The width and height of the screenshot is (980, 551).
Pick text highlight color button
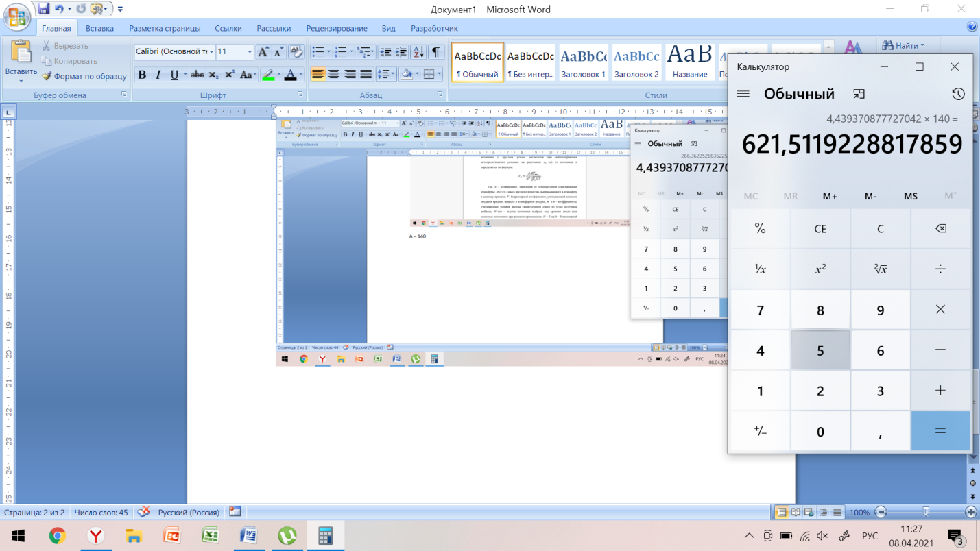[267, 75]
